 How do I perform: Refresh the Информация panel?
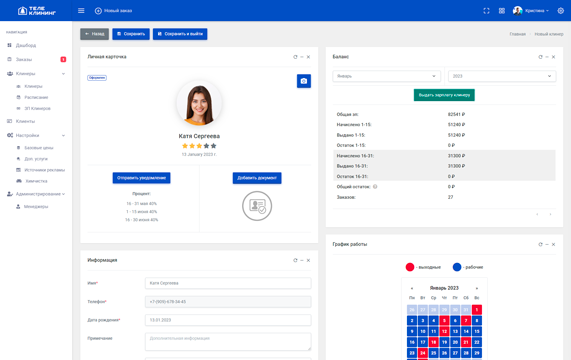pyautogui.click(x=295, y=261)
